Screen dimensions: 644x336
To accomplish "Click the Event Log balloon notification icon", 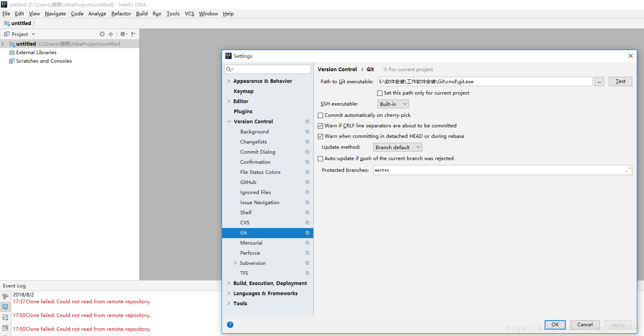I will tap(5, 307).
